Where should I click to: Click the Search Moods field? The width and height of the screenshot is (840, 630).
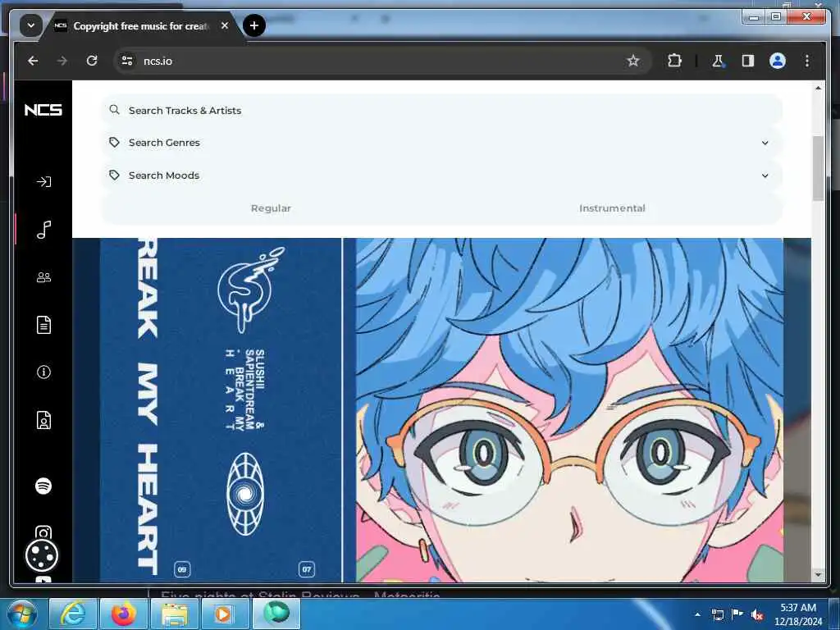[442, 176]
